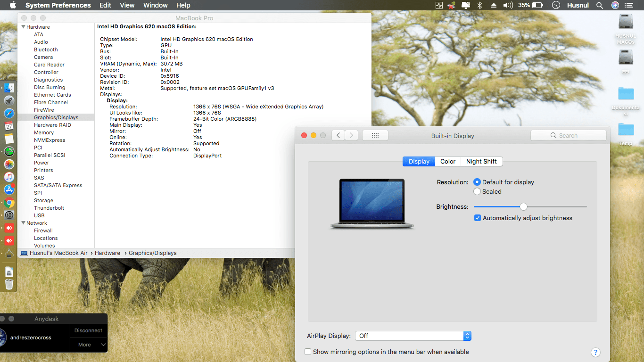Launch the App Store from the Dock
The height and width of the screenshot is (362, 644).
(9, 190)
